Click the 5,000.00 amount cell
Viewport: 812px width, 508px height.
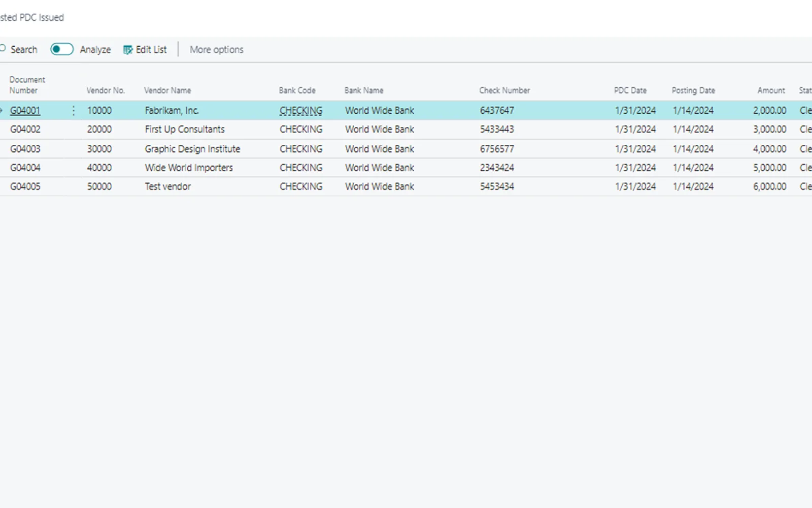[770, 168]
